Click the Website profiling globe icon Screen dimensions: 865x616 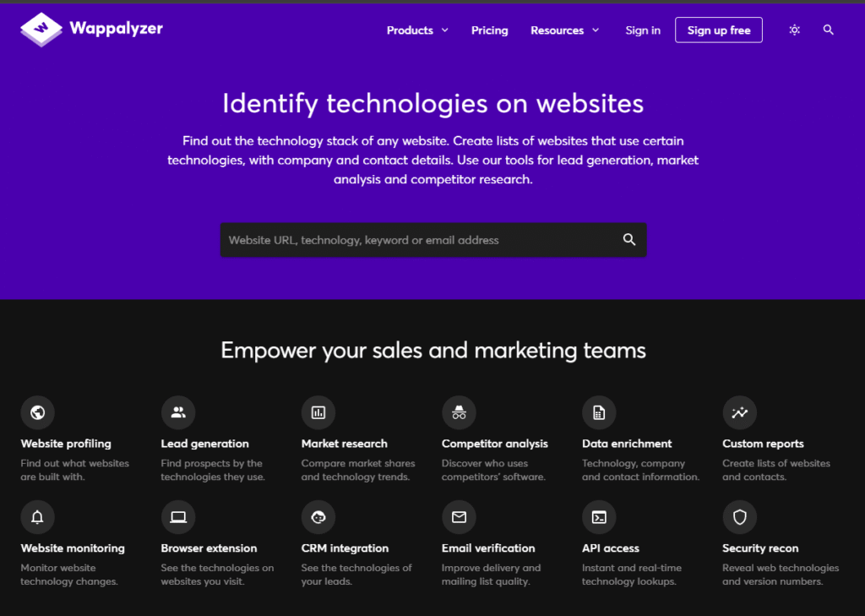point(37,412)
